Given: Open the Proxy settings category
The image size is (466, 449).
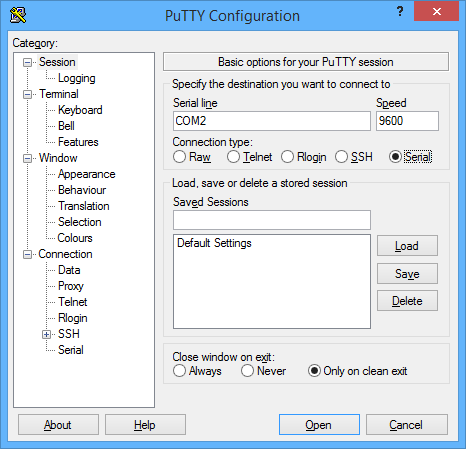Looking at the screenshot, I should [x=71, y=286].
